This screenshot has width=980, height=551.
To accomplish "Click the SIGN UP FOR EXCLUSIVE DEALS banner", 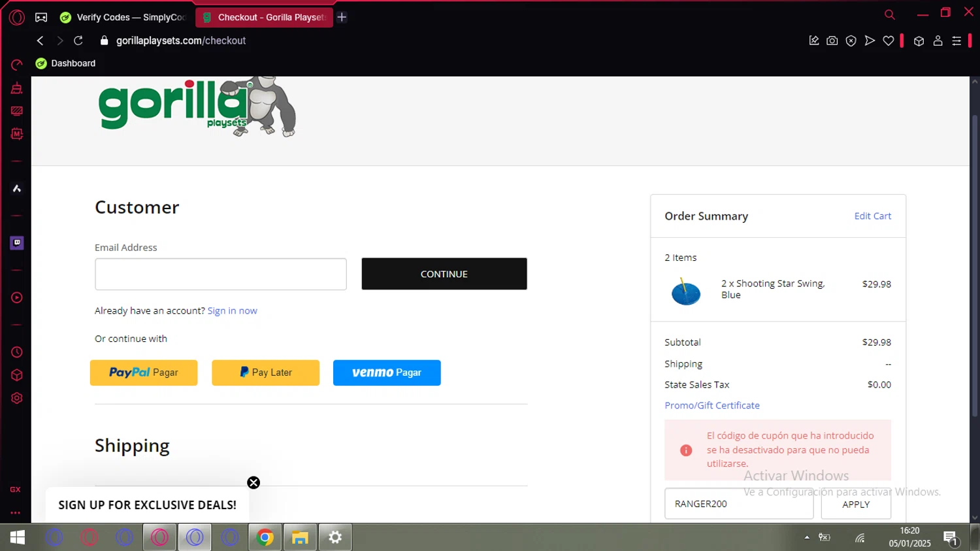I will coord(148,505).
